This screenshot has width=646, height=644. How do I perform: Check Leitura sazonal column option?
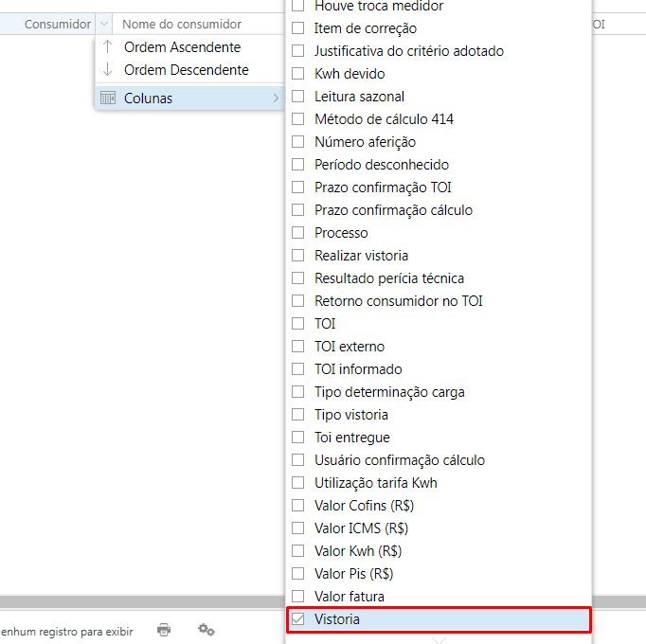pos(297,96)
